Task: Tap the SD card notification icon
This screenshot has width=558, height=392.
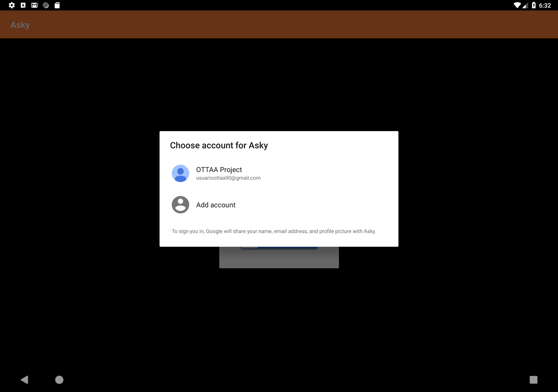Action: [x=57, y=5]
